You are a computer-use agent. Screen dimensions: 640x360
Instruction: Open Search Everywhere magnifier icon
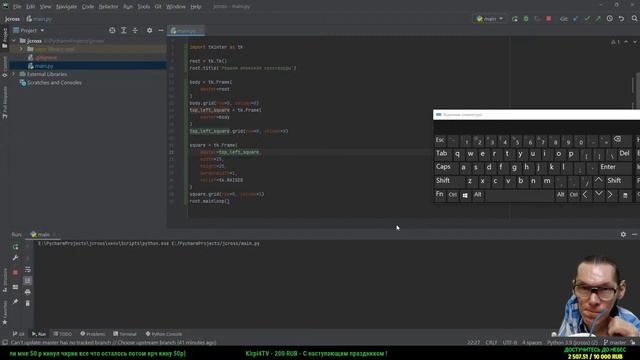[x=634, y=19]
